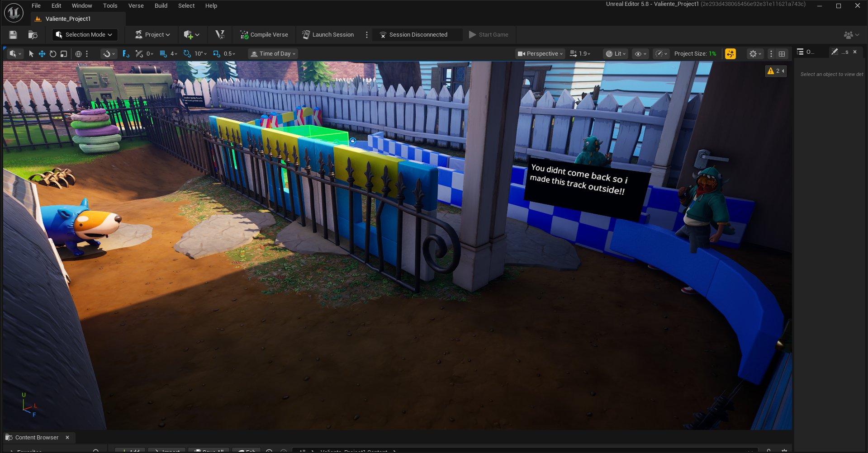Click the Launch Session device icon
Screen dimensions: 868x453
[306, 35]
